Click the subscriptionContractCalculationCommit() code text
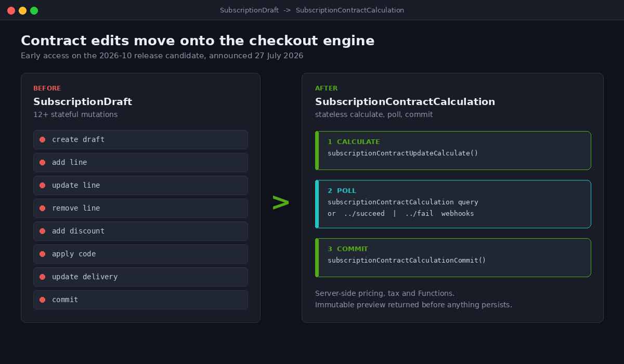The height and width of the screenshot is (364, 624). tap(407, 260)
